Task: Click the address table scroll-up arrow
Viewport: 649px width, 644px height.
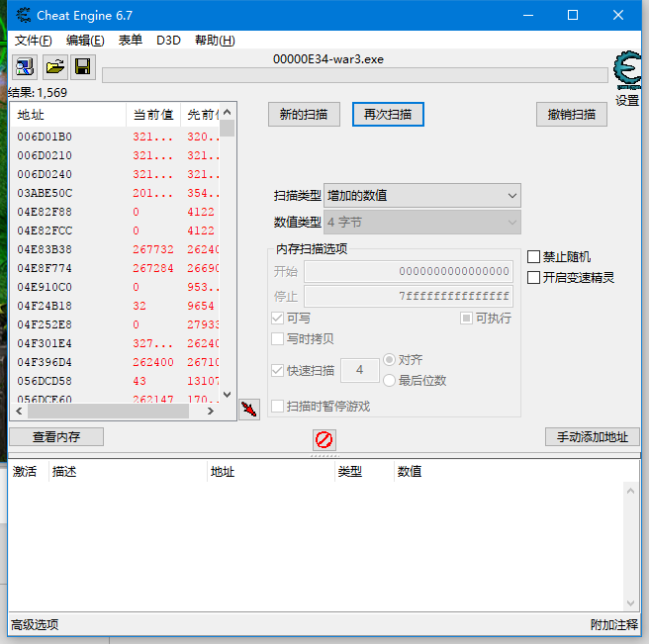Action: pyautogui.click(x=630, y=491)
